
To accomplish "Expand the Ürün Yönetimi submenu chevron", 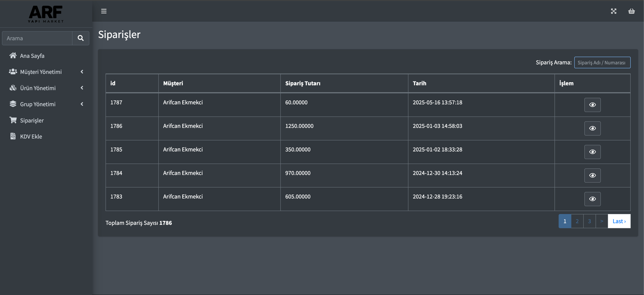I will (82, 88).
